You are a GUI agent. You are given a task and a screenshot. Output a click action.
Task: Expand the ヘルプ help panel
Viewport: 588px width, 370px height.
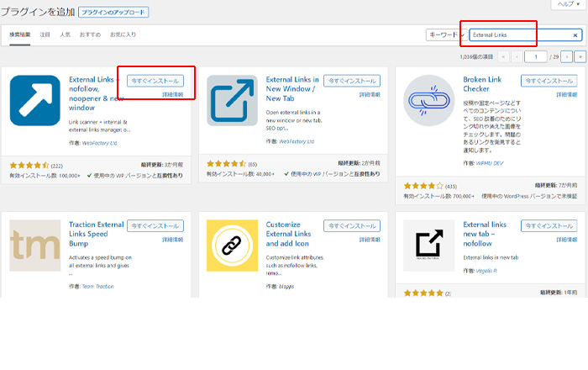[x=569, y=4]
